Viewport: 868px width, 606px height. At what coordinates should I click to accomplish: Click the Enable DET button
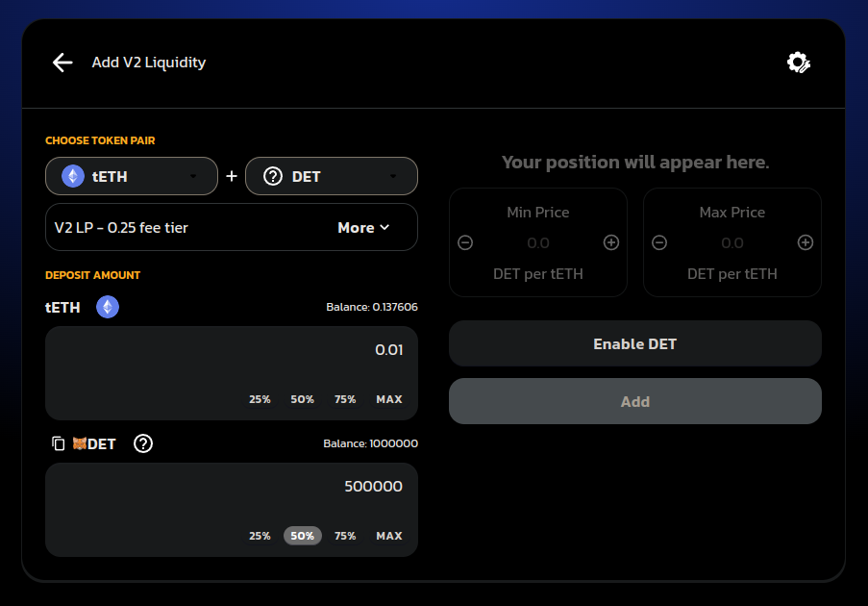(x=635, y=344)
